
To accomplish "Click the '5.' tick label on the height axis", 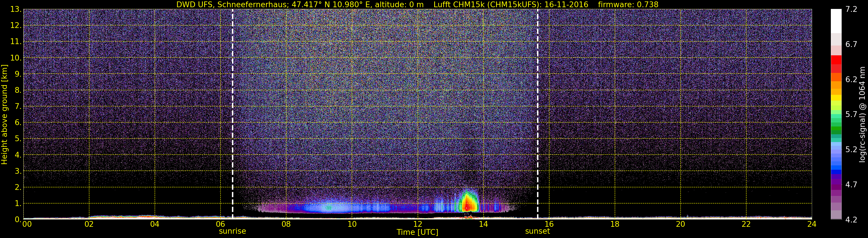I will pyautogui.click(x=18, y=139).
